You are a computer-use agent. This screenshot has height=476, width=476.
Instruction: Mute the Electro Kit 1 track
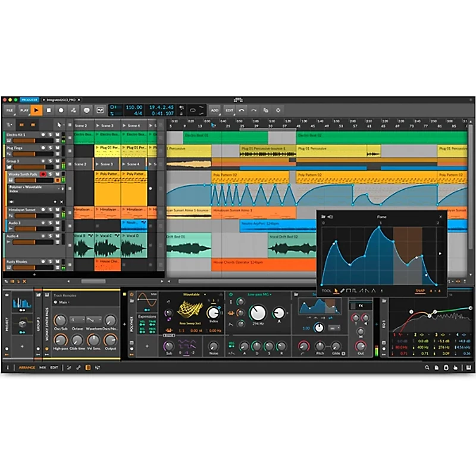[57, 133]
